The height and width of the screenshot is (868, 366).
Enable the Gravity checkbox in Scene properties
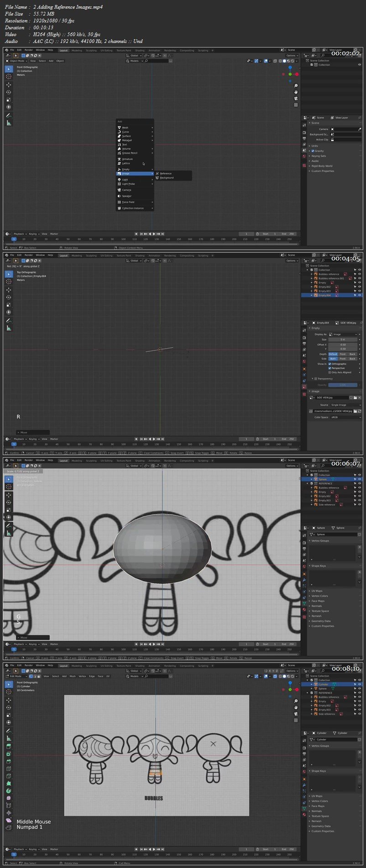coord(312,151)
